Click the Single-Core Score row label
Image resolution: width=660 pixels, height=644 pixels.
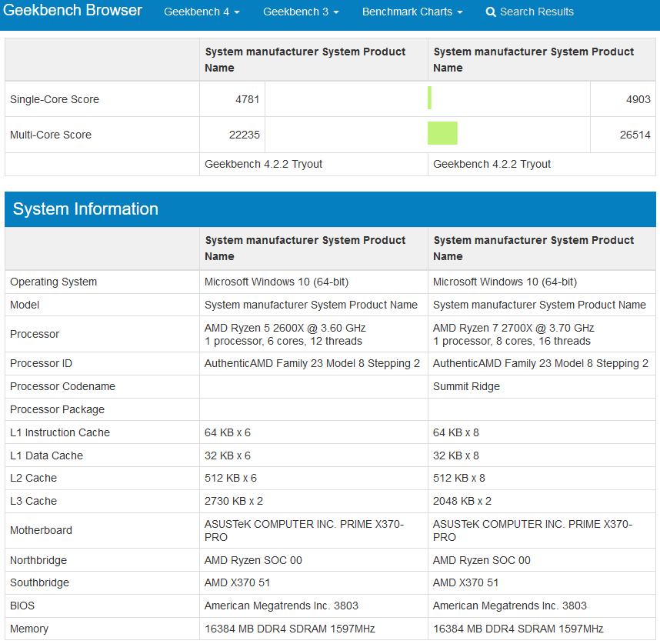tap(55, 99)
